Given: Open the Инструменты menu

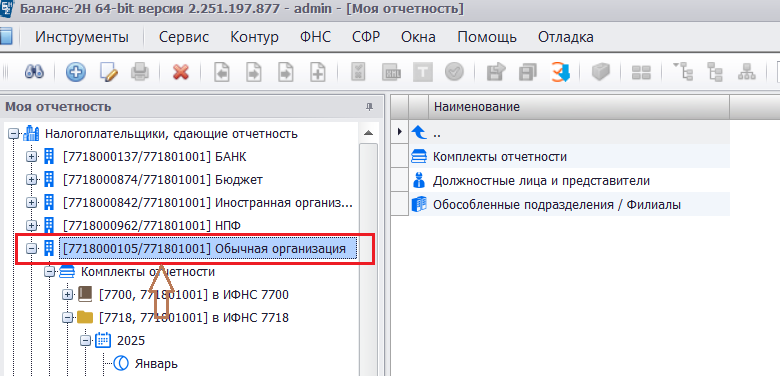Looking at the screenshot, I should [x=82, y=37].
